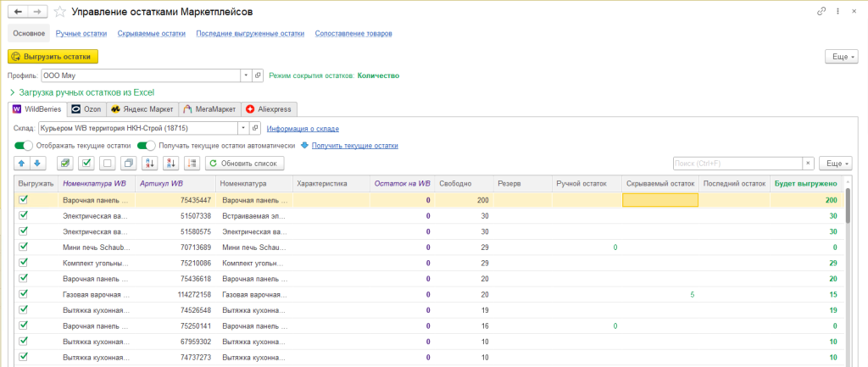Uncheck Выгружать for article 75435447
The height and width of the screenshot is (367, 868).
23,199
